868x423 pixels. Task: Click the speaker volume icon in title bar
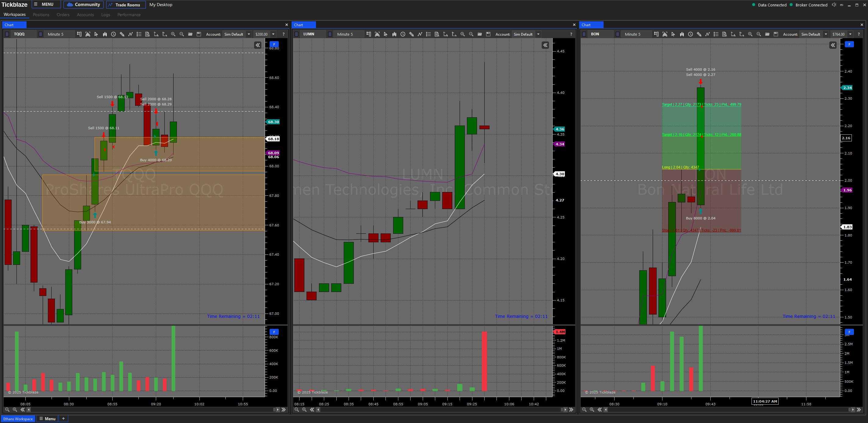(834, 5)
